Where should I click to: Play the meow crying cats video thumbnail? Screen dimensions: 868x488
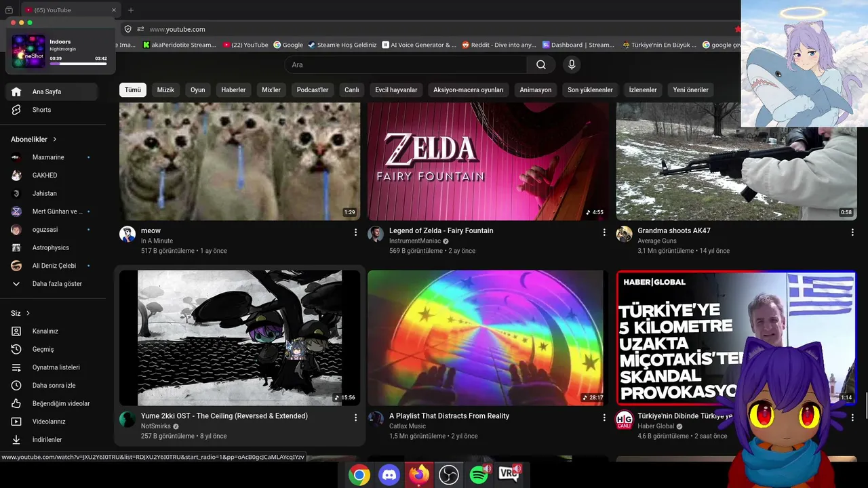pos(239,161)
